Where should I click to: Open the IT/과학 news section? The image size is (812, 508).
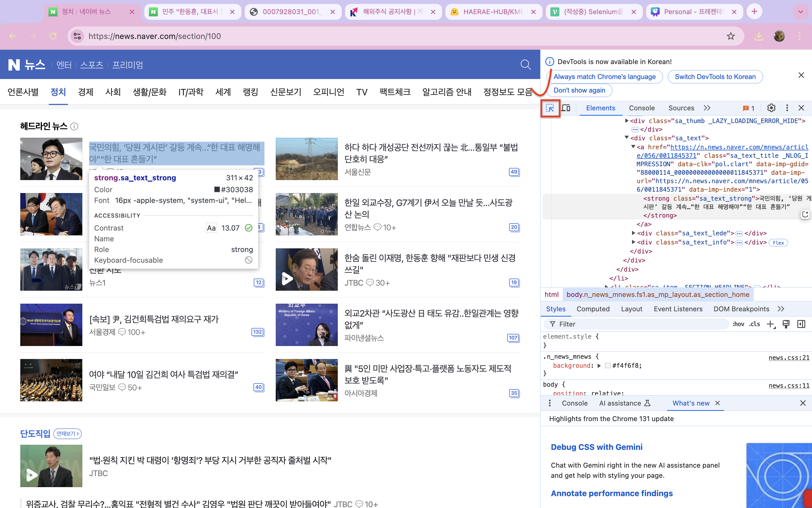coord(191,92)
